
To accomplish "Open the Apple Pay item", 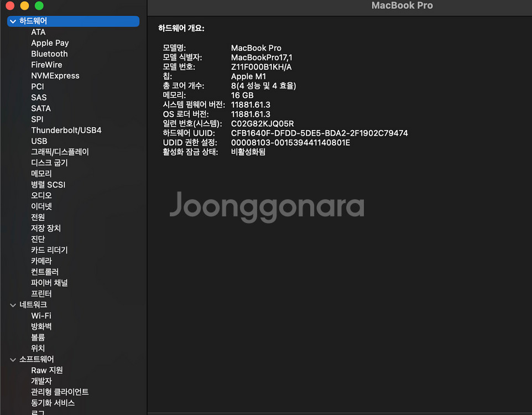I will (x=50, y=43).
